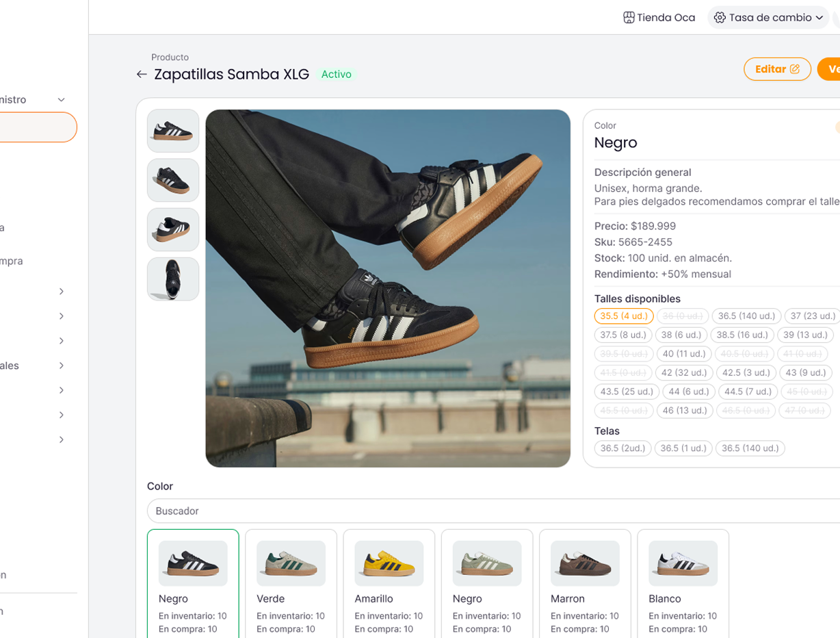Select the first side-view shoe thumbnail
Image resolution: width=840 pixels, height=638 pixels.
173,131
